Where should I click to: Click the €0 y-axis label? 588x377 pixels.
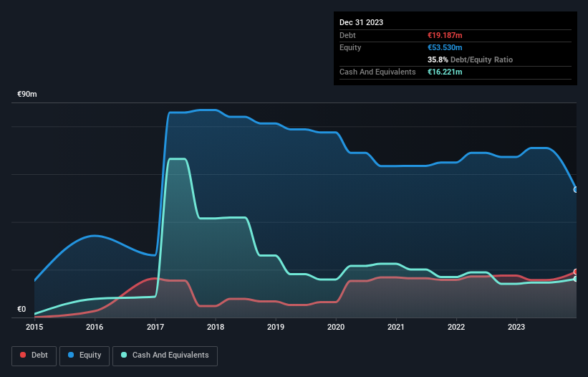coord(21,309)
